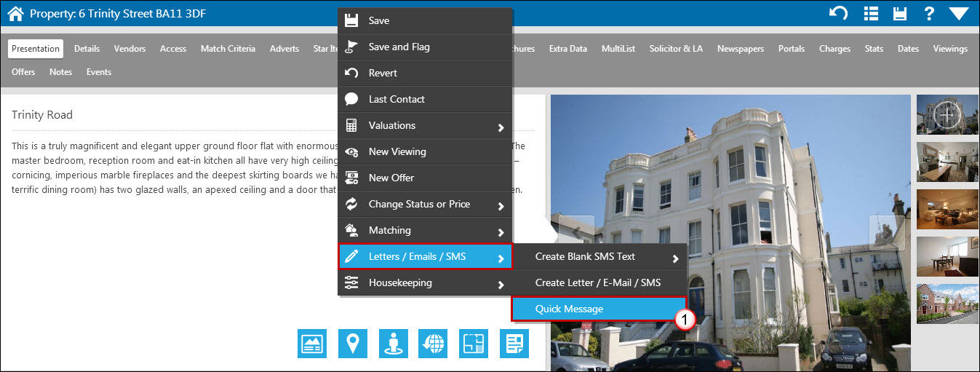The image size is (980, 372).
Task: Collapse the header triangle dropdown menu
Action: (x=959, y=13)
